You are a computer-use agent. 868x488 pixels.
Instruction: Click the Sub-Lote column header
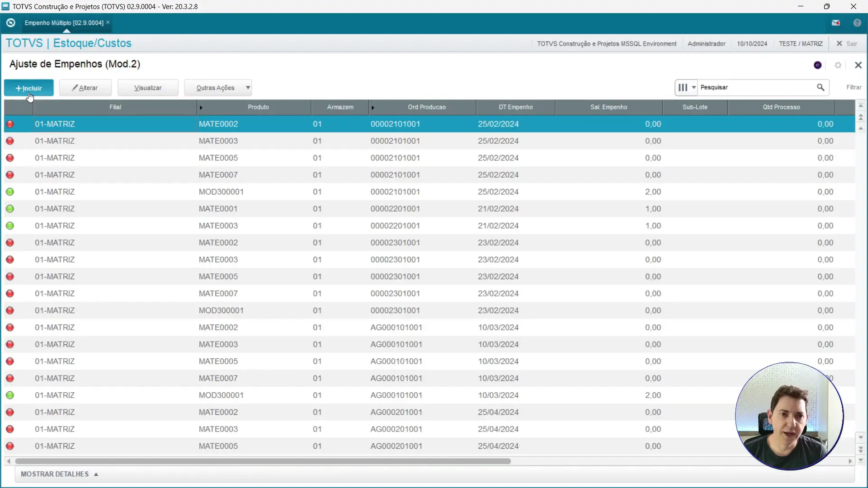[695, 107]
